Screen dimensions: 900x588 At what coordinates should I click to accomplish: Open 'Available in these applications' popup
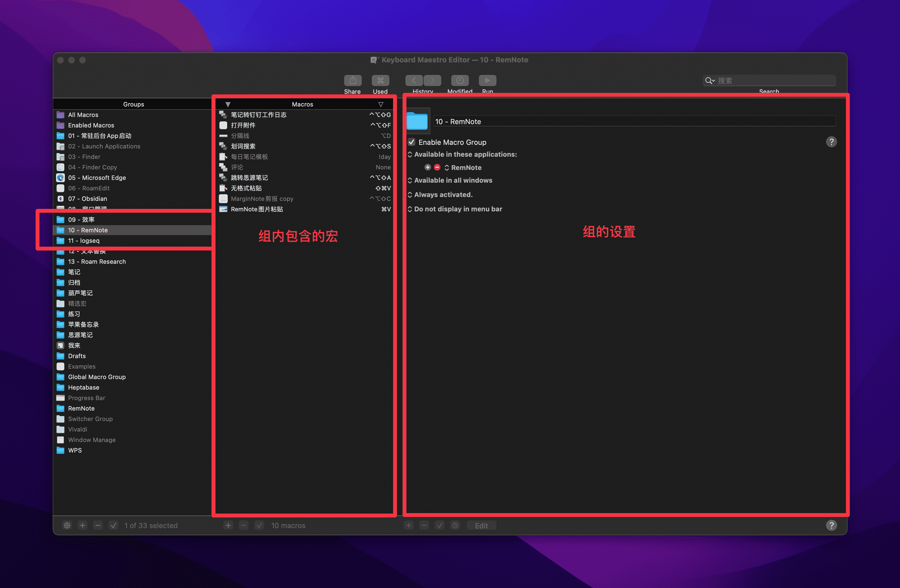pos(465,154)
